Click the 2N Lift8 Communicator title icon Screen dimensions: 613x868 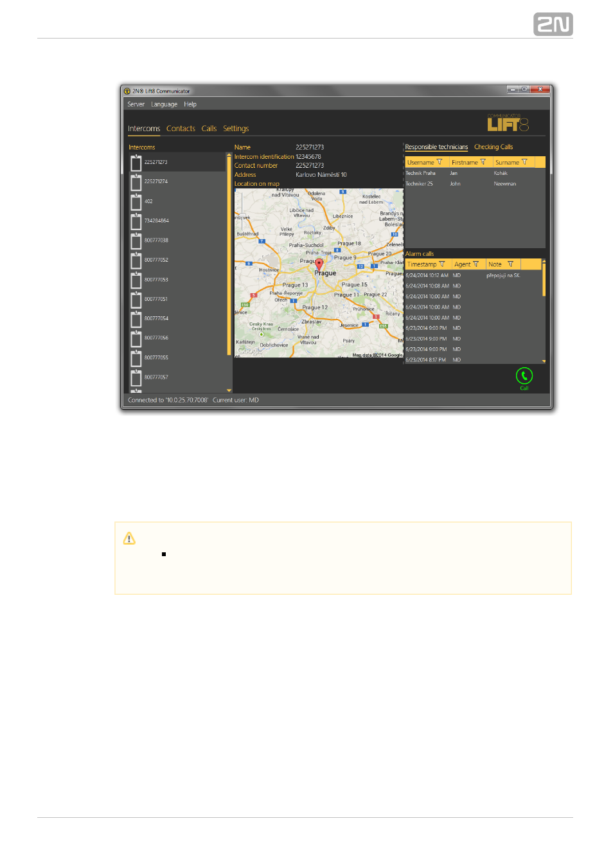tap(127, 91)
